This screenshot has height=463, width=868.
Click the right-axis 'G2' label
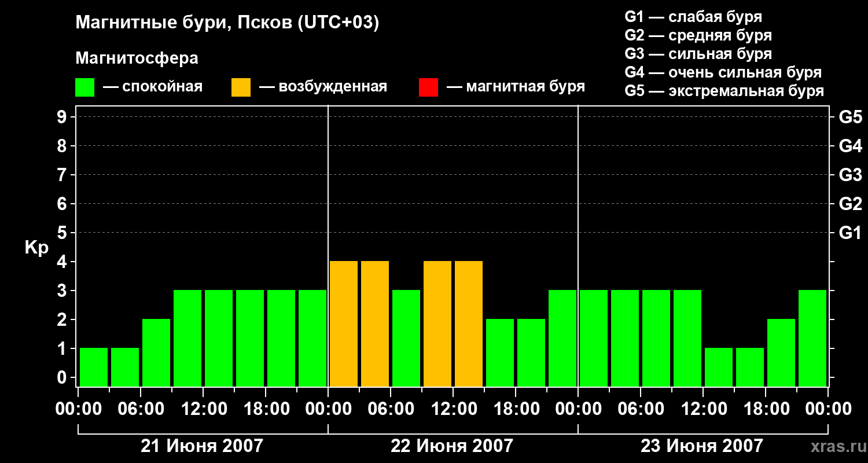(x=851, y=204)
